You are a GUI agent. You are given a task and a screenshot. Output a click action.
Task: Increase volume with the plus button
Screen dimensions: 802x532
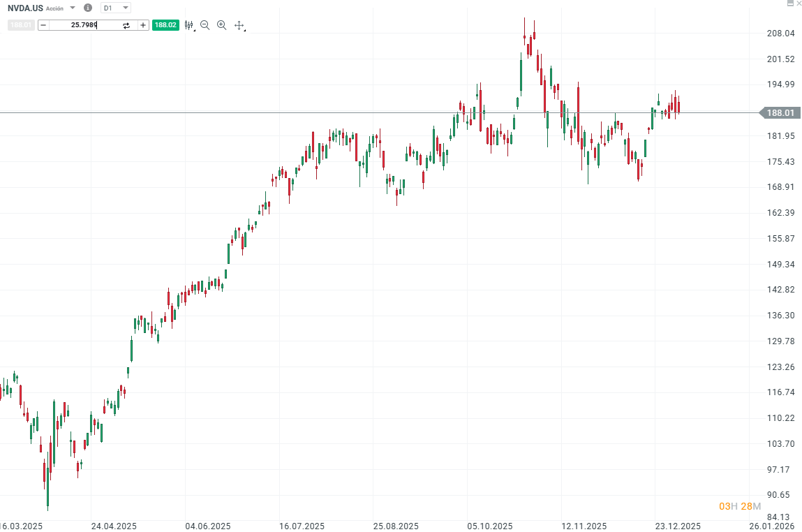tap(143, 25)
